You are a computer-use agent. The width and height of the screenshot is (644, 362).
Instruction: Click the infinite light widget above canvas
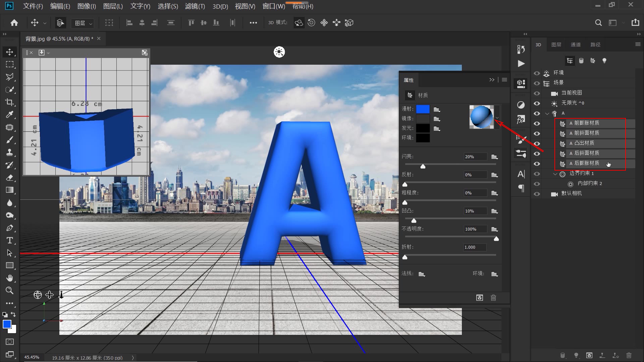pyautogui.click(x=279, y=52)
